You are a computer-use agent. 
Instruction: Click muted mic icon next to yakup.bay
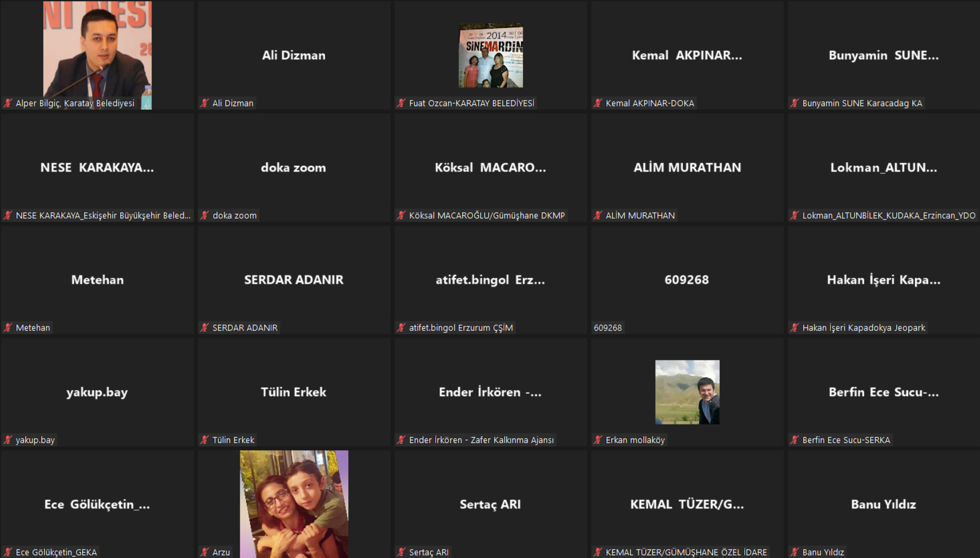click(8, 440)
